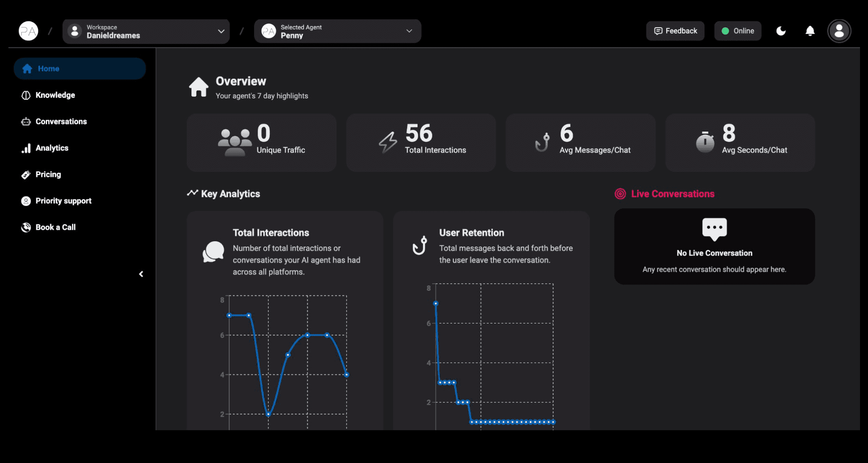The image size is (868, 463).
Task: Click the Live Conversations target icon
Action: pyautogui.click(x=620, y=194)
